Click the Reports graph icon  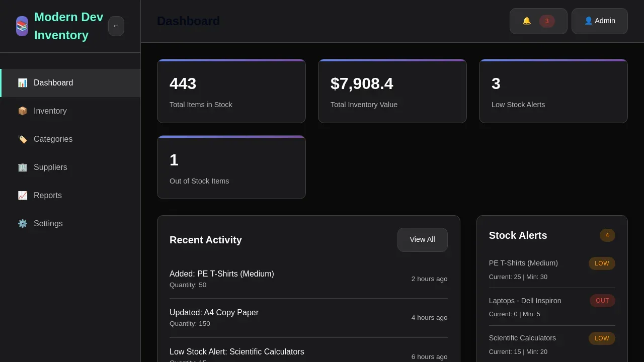point(23,196)
